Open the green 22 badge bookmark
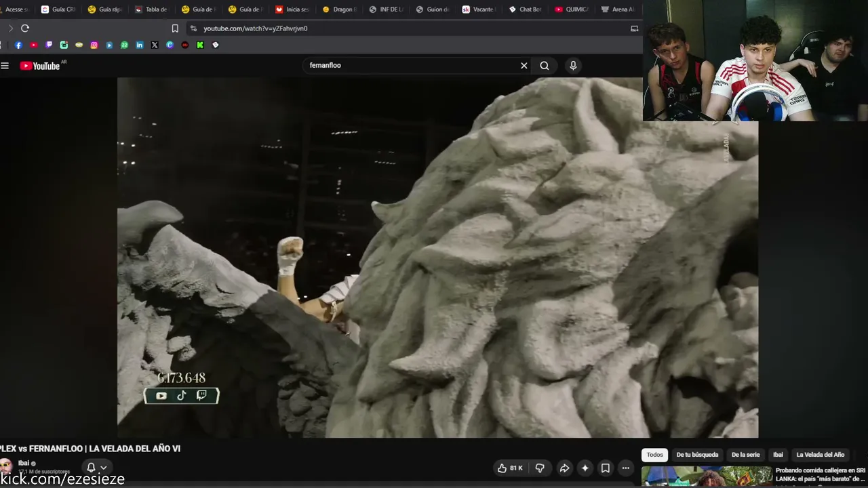The width and height of the screenshot is (868, 488). 124,45
